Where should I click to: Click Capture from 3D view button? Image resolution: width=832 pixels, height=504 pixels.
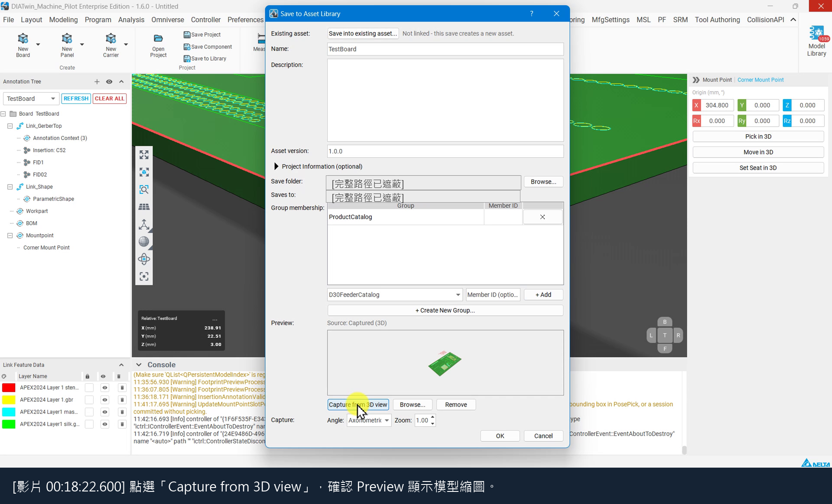pyautogui.click(x=358, y=404)
